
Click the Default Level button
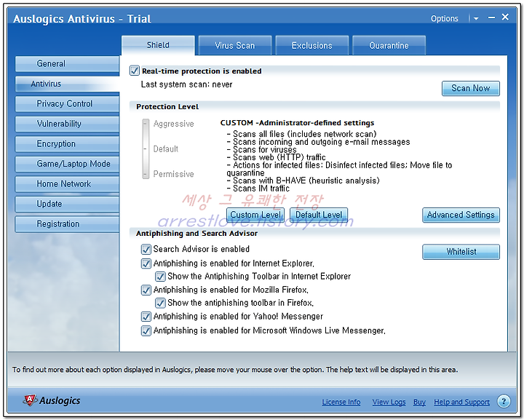coord(319,215)
